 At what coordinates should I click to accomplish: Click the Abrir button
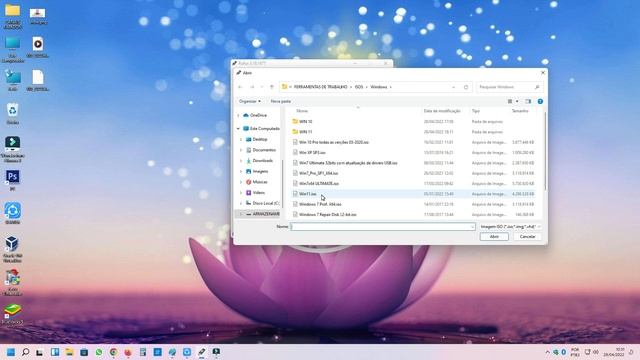point(494,237)
